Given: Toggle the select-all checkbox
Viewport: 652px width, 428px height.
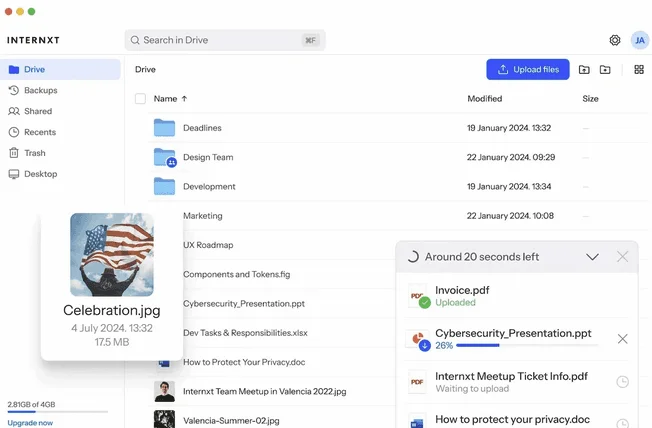Looking at the screenshot, I should pos(140,99).
